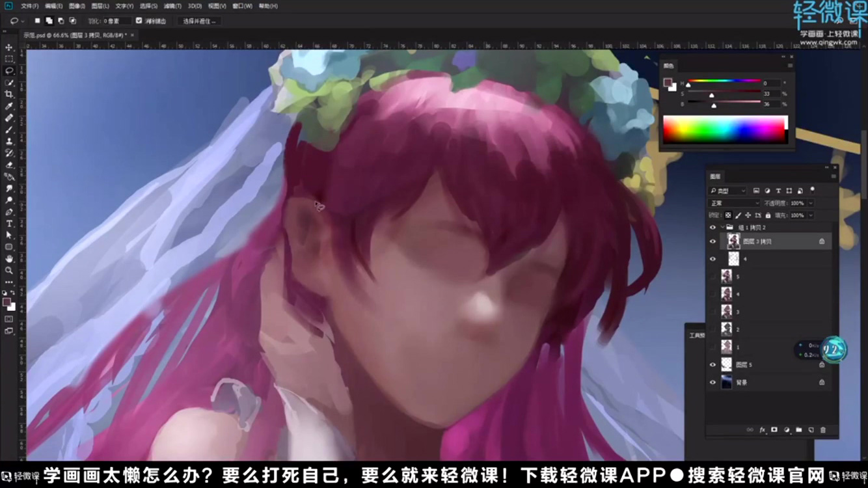Toggle the layer filter on/off switch
Screen dimensions: 868x488
(x=813, y=190)
